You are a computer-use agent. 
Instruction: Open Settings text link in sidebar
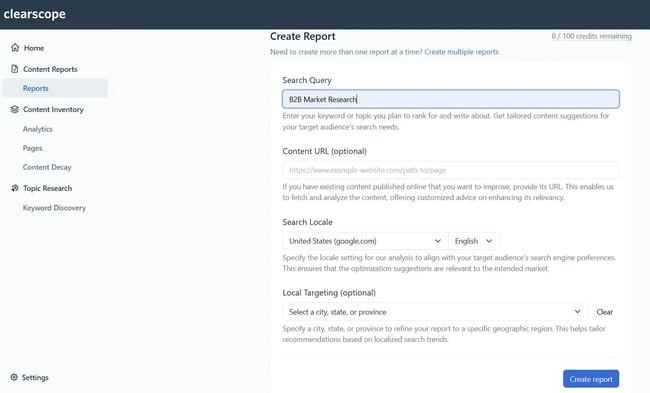tap(35, 377)
